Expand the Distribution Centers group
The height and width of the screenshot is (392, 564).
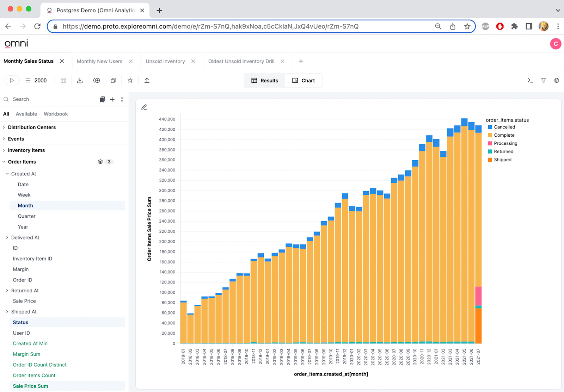pyautogui.click(x=32, y=127)
